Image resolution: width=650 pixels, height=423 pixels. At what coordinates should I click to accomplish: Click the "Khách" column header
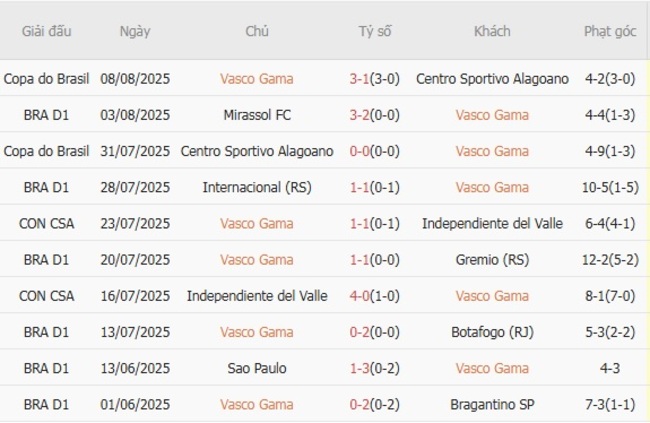tap(492, 31)
